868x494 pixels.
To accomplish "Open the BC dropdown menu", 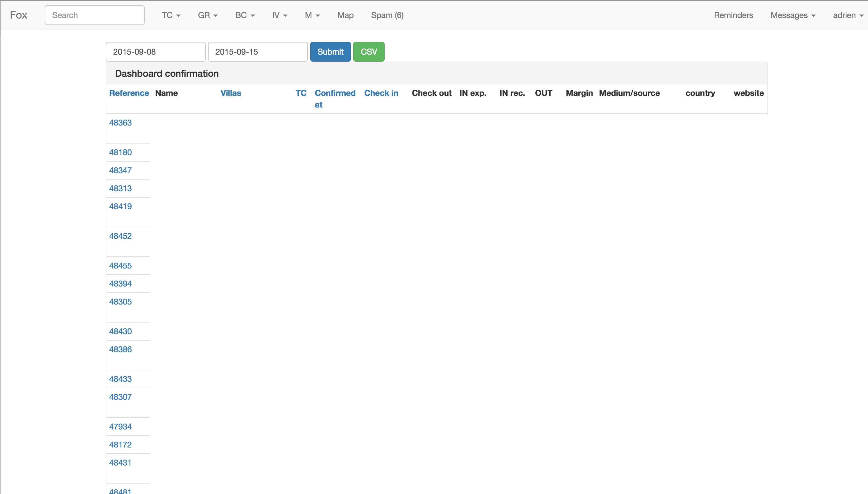I will pyautogui.click(x=245, y=15).
